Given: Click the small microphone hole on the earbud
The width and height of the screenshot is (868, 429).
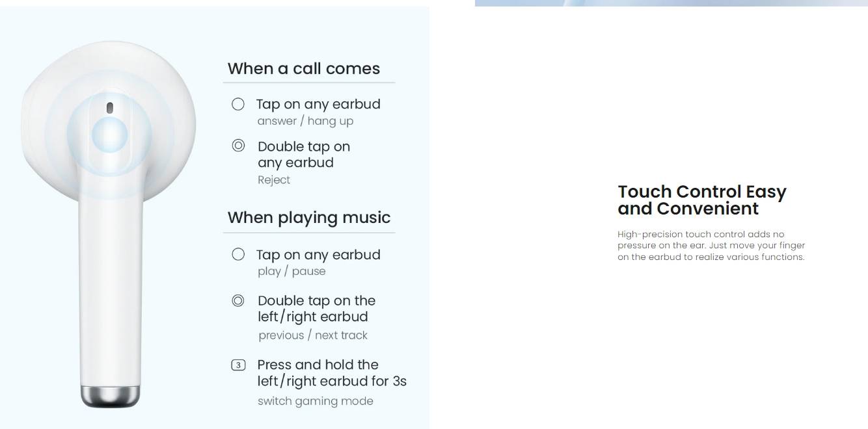Looking at the screenshot, I should pos(109,107).
